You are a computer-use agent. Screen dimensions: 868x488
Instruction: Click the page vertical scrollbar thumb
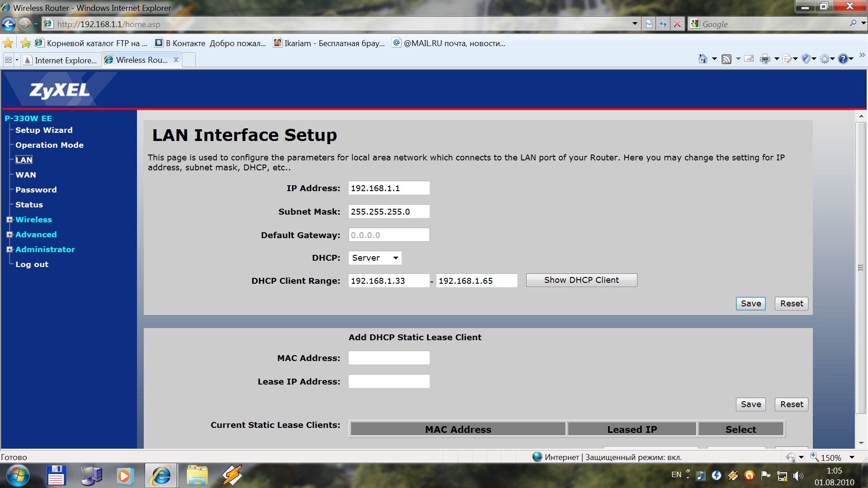pos(861,267)
